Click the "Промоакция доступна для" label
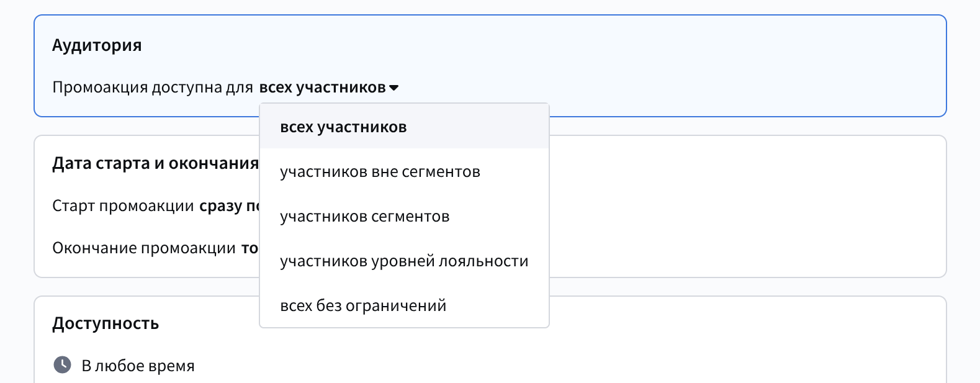The height and width of the screenshot is (383, 980). 153,88
